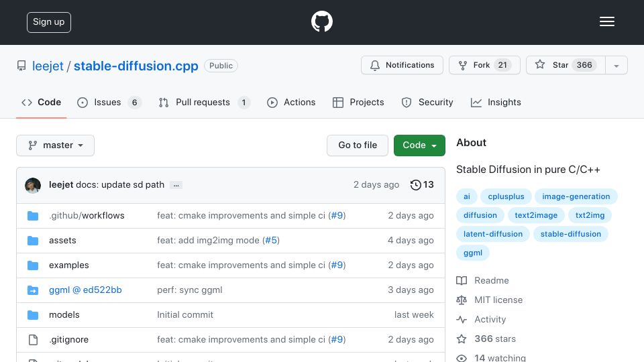Screen dimensions: 644x362
Task: Open pull request #9 in .gitignore row
Action: point(337,339)
